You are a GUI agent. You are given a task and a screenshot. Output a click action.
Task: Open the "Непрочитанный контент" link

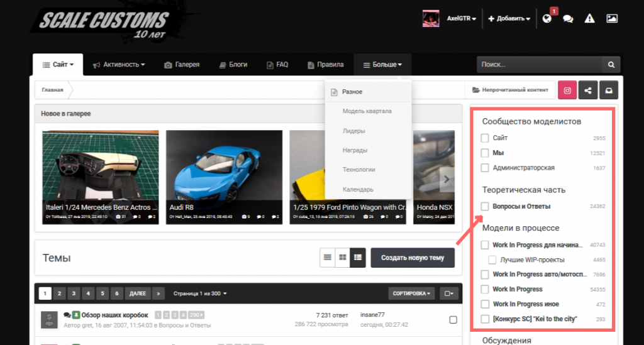[510, 90]
